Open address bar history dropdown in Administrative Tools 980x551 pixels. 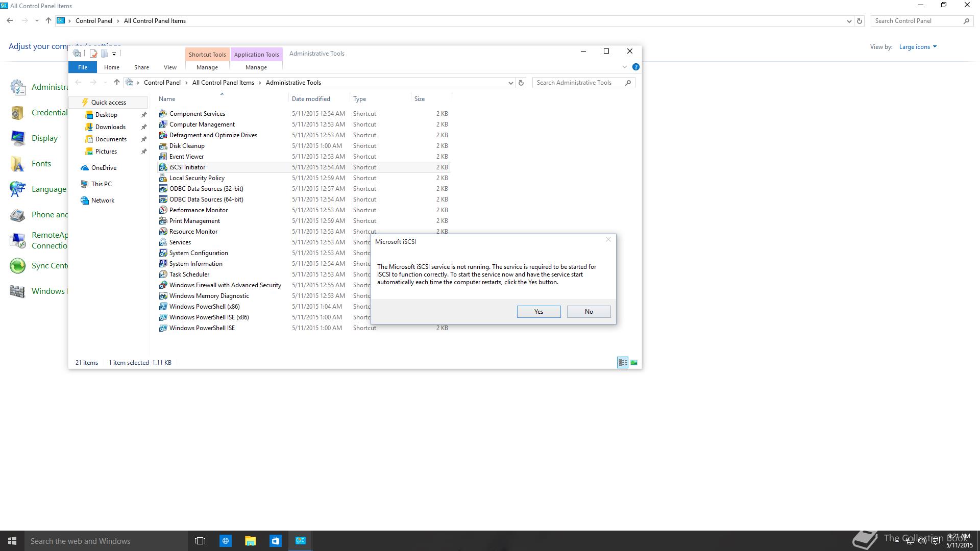(510, 83)
